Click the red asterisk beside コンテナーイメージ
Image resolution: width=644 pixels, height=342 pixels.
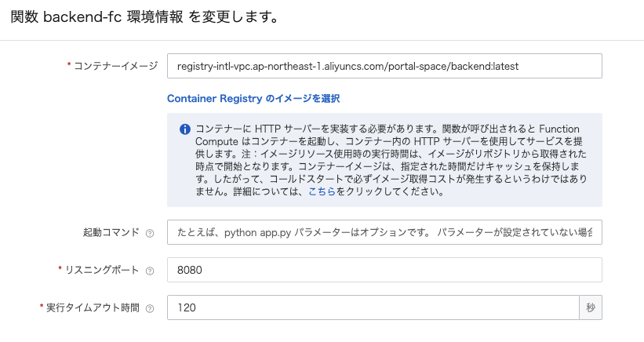pos(69,66)
